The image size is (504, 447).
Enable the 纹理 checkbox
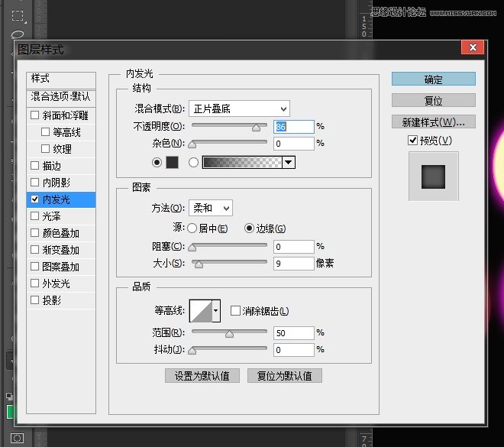pos(45,148)
